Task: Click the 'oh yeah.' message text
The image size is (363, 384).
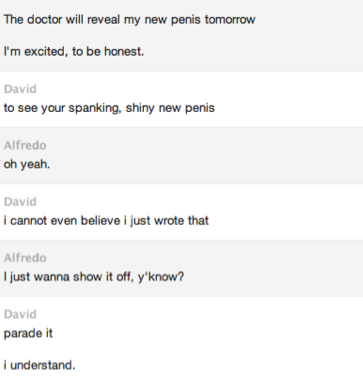Action: click(x=27, y=164)
